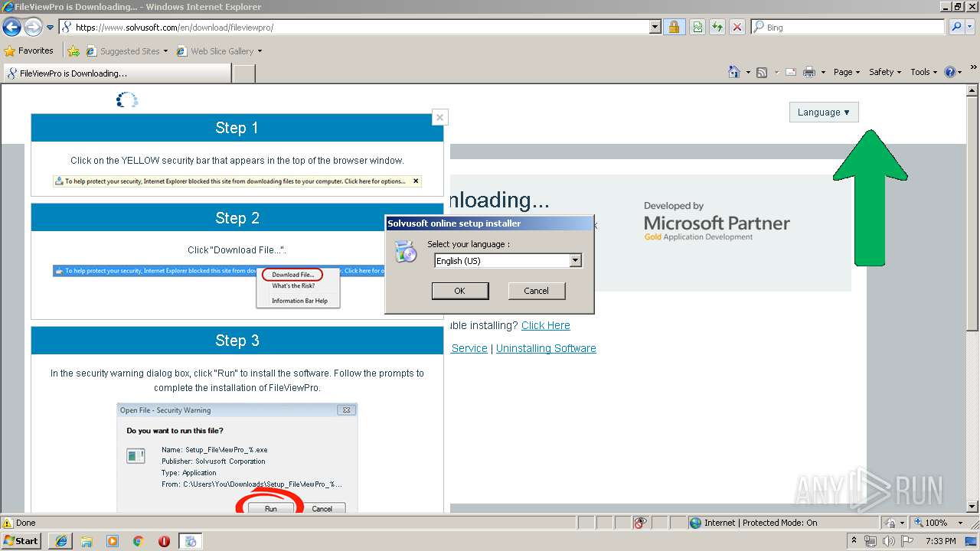Click the Refresh page icon
The image size is (980, 551).
pyautogui.click(x=717, y=27)
